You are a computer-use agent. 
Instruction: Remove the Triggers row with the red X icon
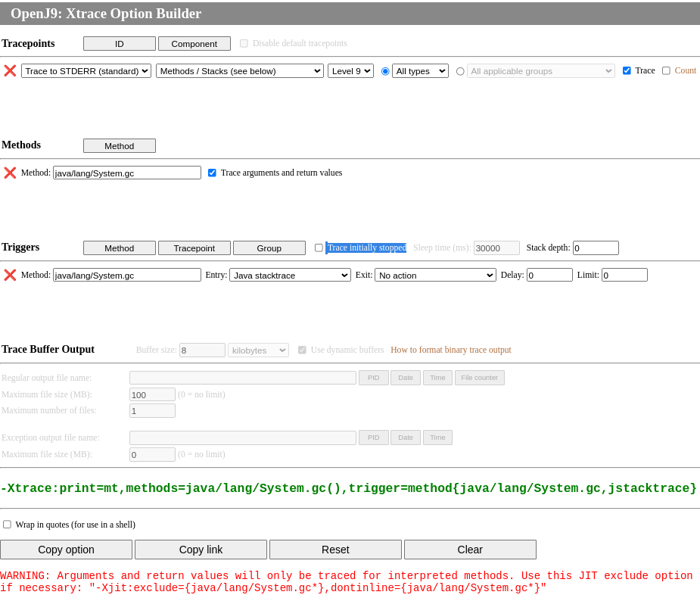[x=10, y=275]
